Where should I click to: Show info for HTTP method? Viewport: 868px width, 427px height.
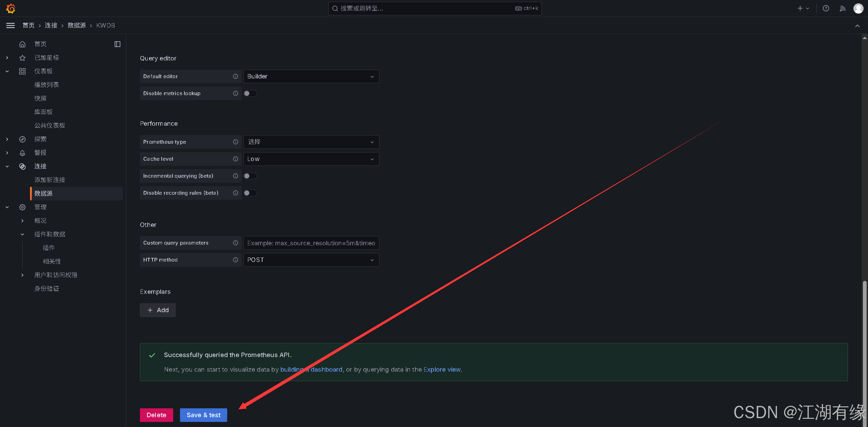point(236,260)
